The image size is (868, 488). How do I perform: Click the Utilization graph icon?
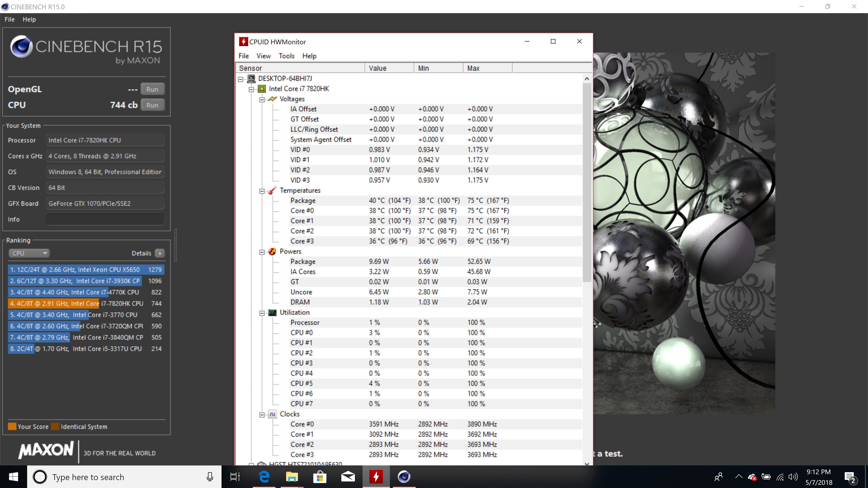272,312
